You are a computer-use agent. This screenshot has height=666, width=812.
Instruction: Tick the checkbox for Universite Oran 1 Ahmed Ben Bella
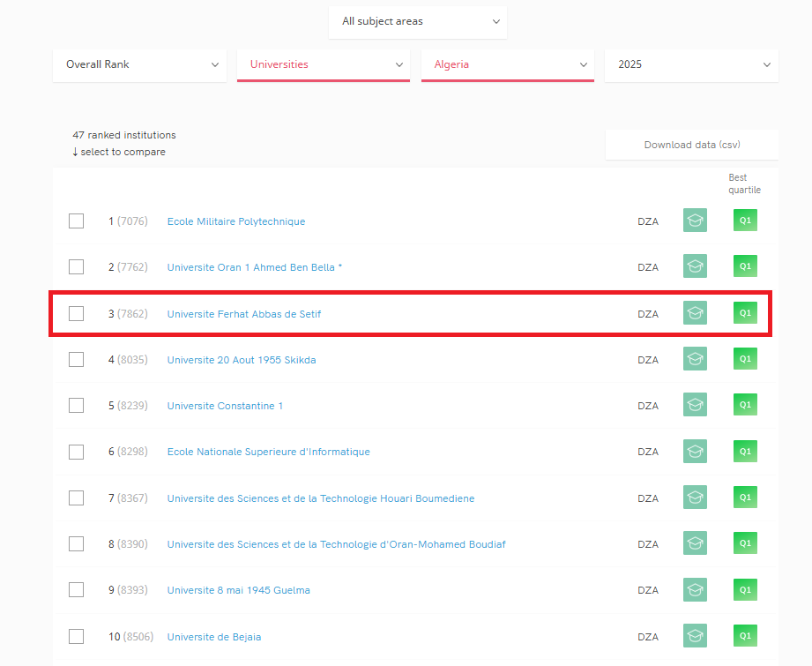[x=76, y=267]
